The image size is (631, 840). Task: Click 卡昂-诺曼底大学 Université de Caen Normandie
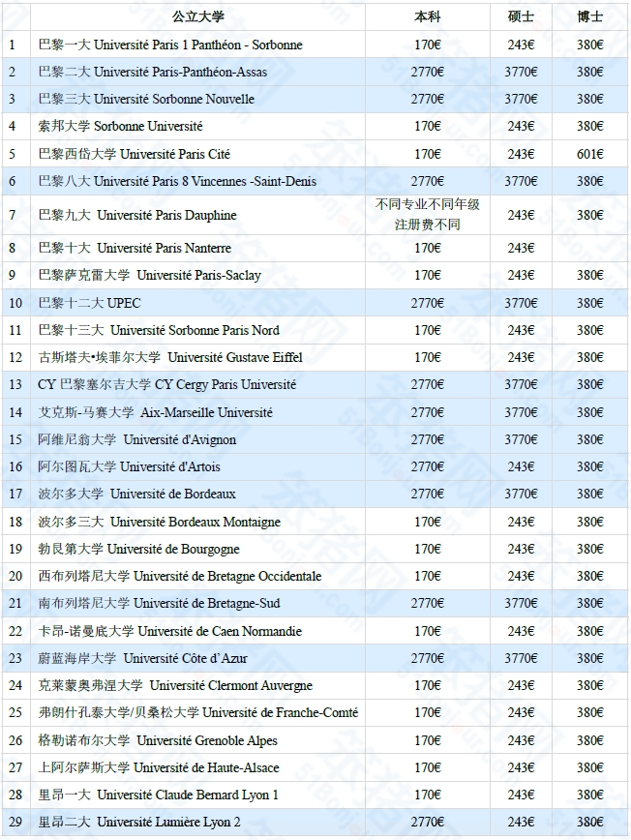(x=169, y=631)
